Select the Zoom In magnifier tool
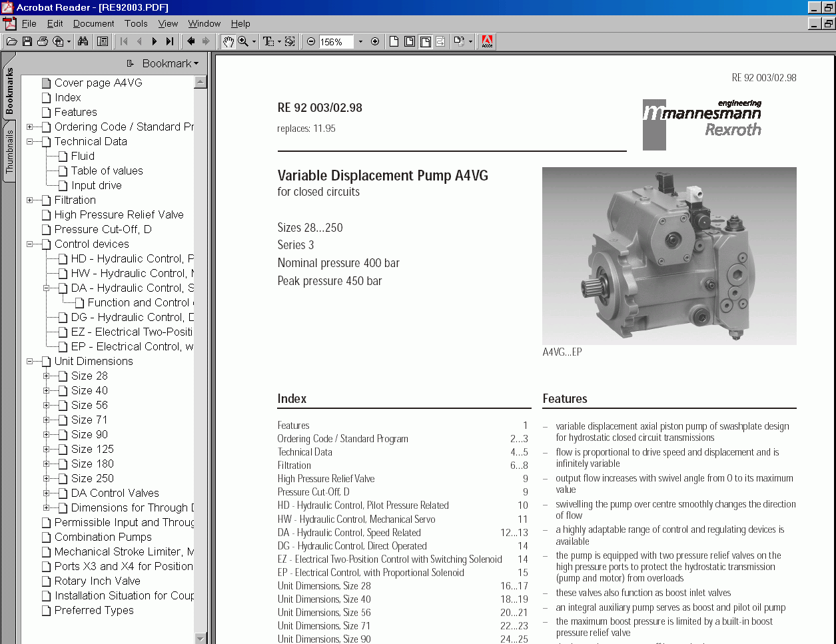The image size is (836, 644). [243, 41]
